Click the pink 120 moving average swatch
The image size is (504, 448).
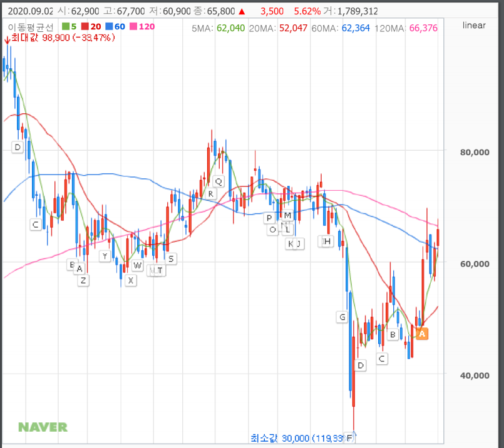coord(143,26)
